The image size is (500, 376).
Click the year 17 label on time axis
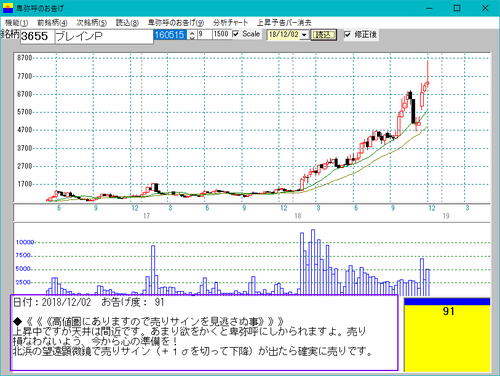click(146, 216)
